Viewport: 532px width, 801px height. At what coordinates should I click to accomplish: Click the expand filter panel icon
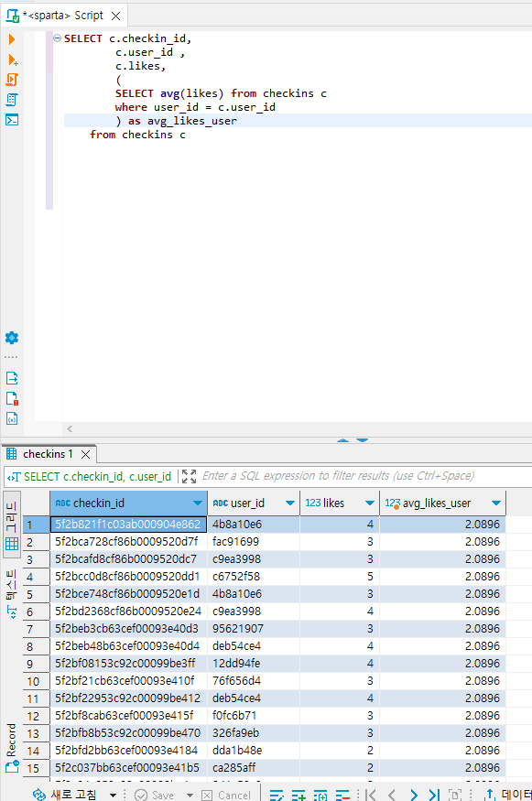[190, 476]
